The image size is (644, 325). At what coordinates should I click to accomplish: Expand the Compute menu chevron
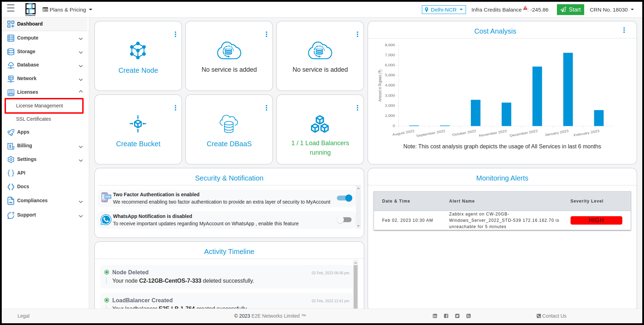coord(81,38)
